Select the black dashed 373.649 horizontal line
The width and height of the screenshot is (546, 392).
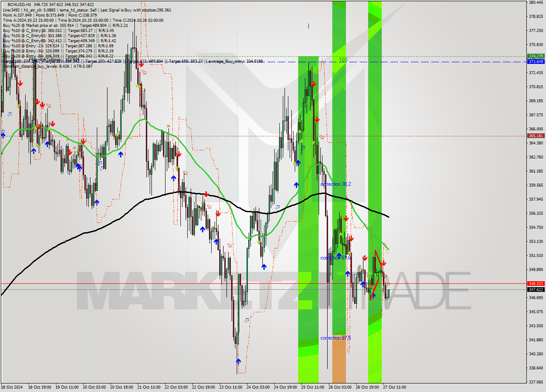pos(264,62)
